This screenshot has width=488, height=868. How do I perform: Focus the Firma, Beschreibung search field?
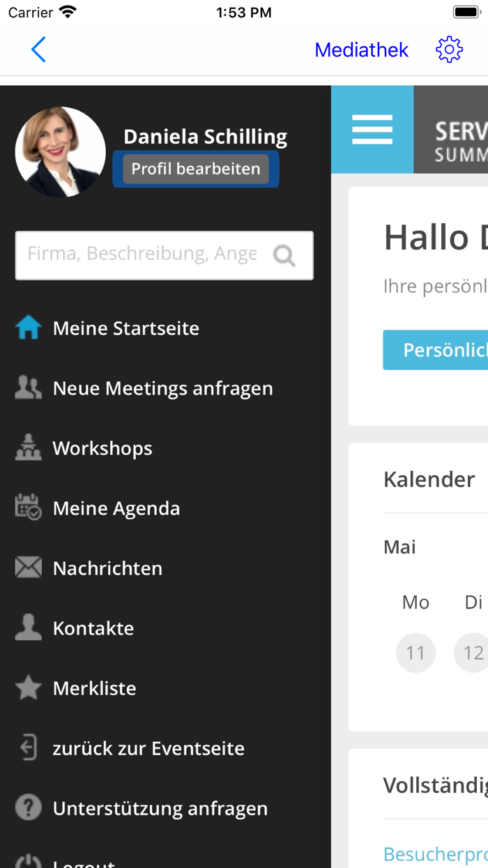(x=143, y=255)
